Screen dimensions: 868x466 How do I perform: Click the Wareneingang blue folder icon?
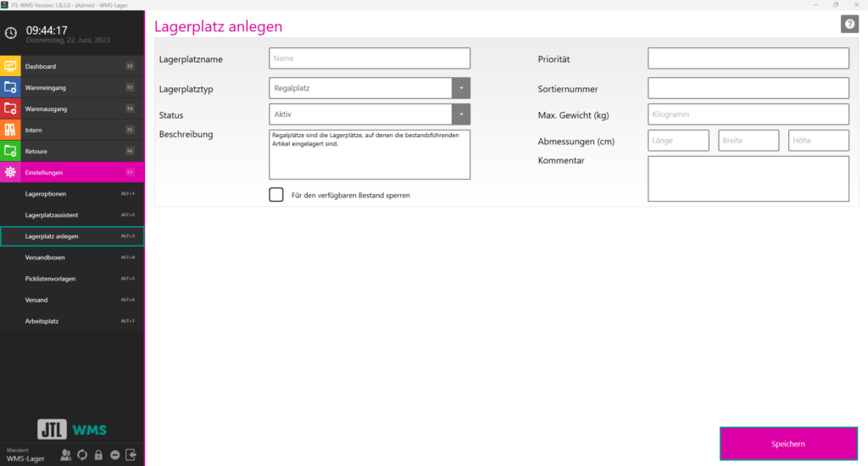pos(10,87)
